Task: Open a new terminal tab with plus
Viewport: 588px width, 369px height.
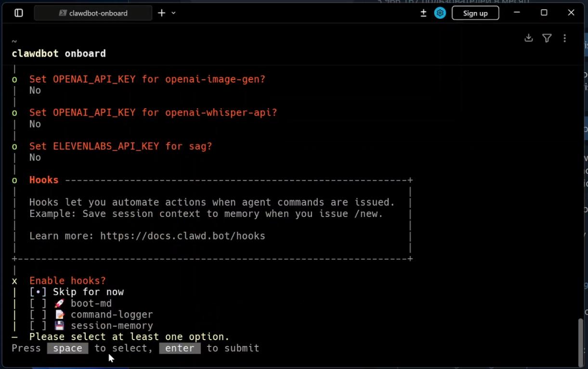Action: 161,13
